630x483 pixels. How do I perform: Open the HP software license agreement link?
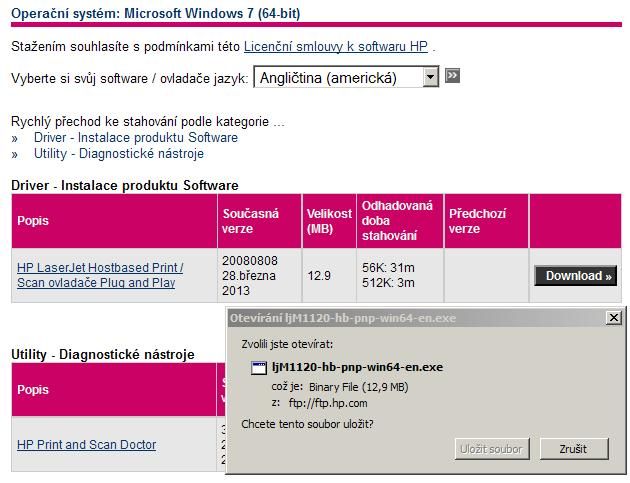(336, 46)
